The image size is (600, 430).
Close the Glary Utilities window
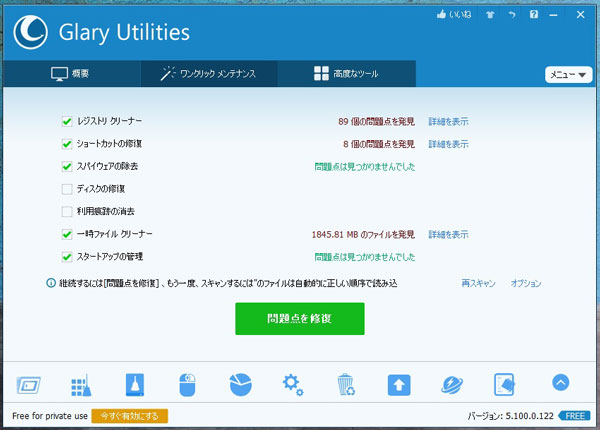coord(580,15)
